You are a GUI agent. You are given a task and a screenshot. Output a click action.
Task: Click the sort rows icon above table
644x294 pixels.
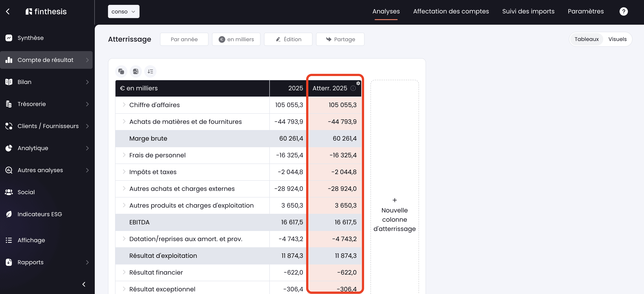coord(150,71)
